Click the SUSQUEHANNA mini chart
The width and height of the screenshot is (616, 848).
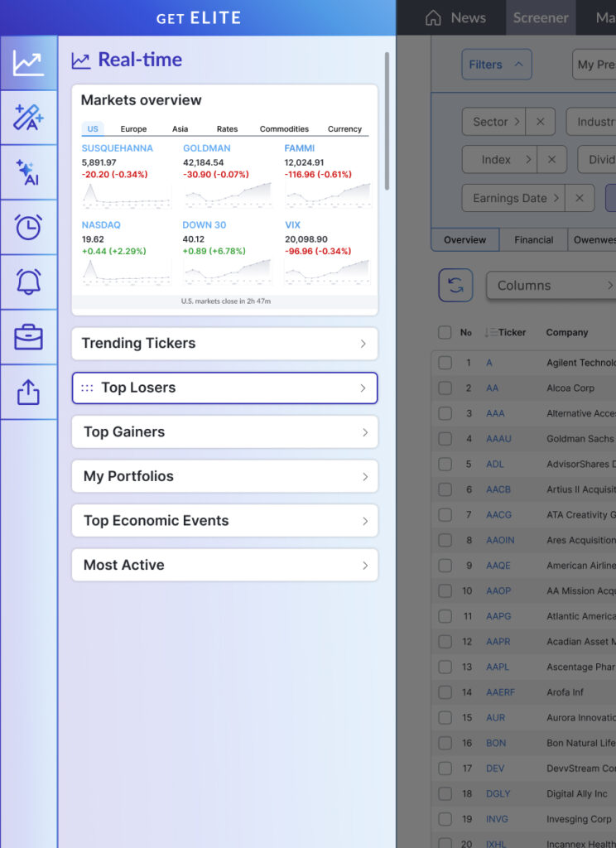(127, 195)
